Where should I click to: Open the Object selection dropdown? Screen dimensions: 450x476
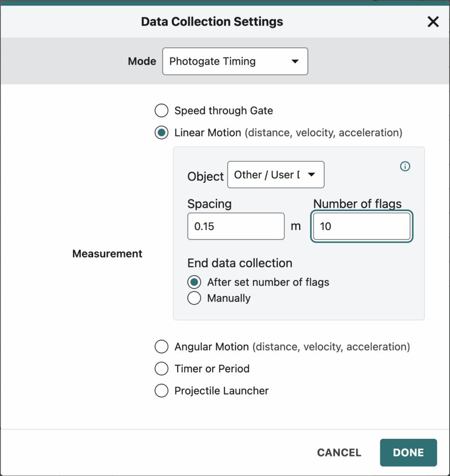pyautogui.click(x=275, y=174)
